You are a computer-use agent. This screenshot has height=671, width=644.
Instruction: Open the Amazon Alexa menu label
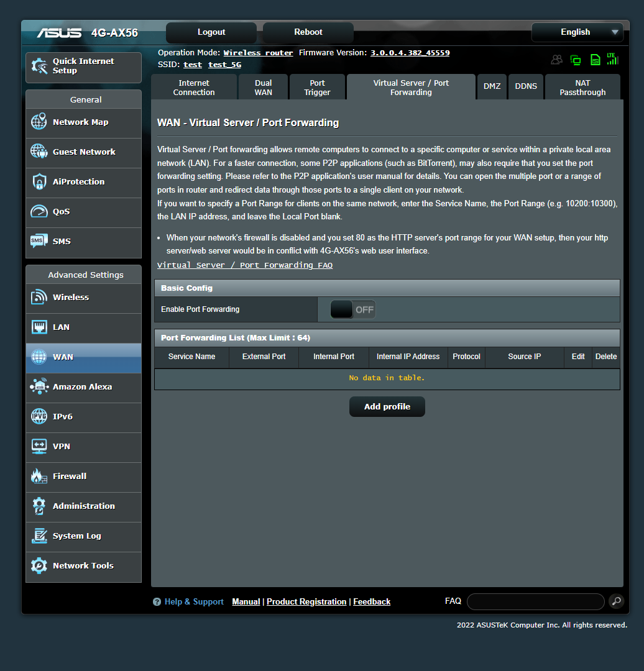pyautogui.click(x=82, y=386)
